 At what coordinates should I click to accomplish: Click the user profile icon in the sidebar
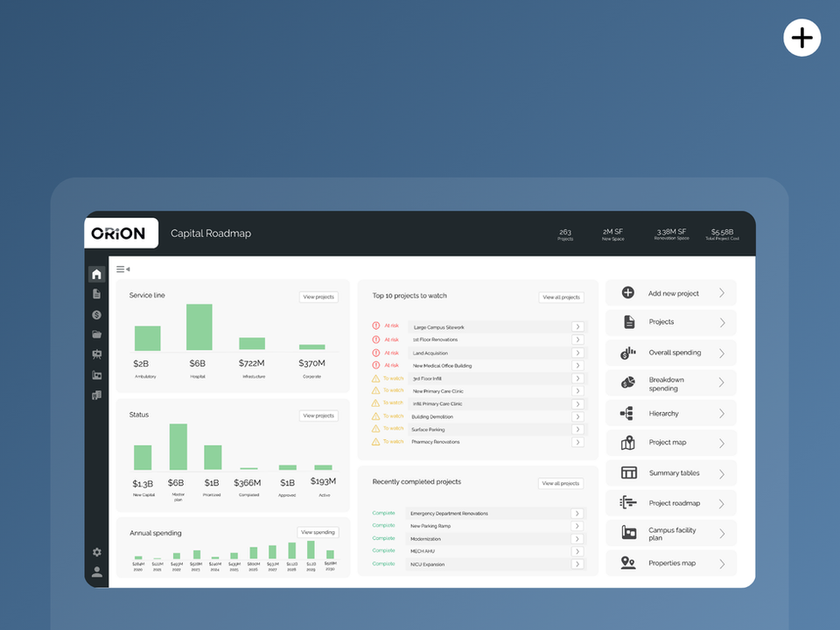tap(97, 572)
